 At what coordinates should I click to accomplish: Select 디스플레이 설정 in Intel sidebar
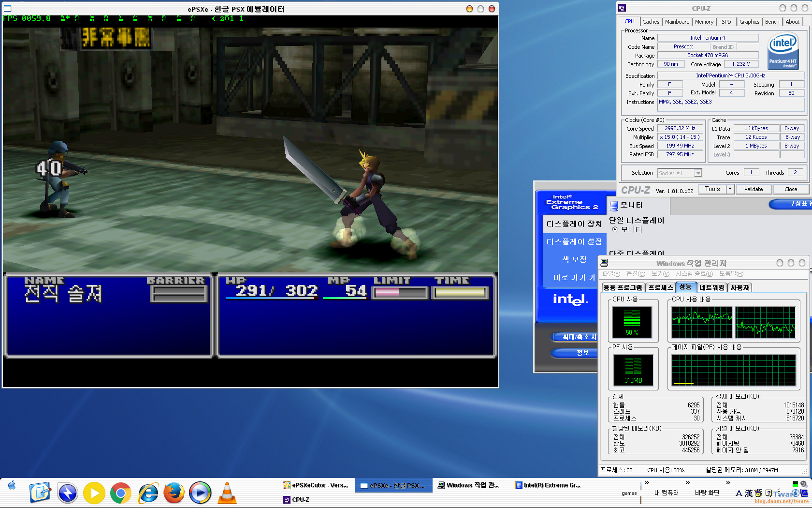(574, 241)
